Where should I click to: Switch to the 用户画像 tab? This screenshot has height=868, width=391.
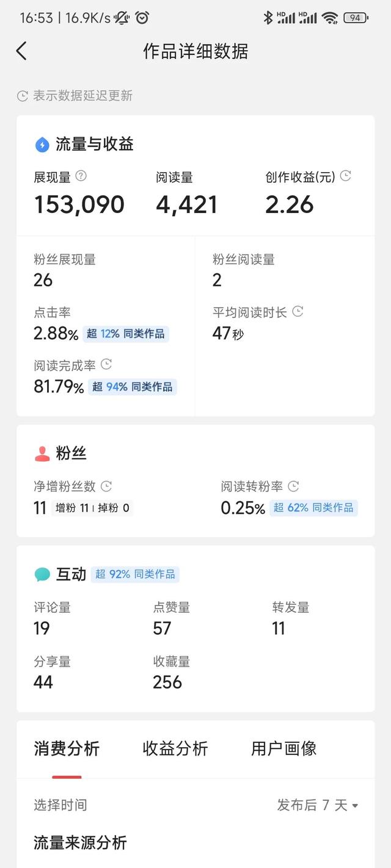pyautogui.click(x=282, y=749)
